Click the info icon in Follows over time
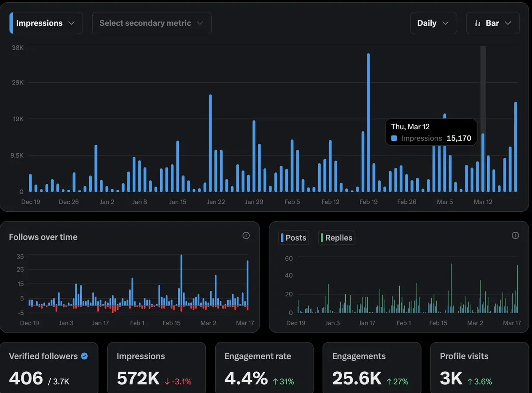The image size is (532, 393). (246, 235)
